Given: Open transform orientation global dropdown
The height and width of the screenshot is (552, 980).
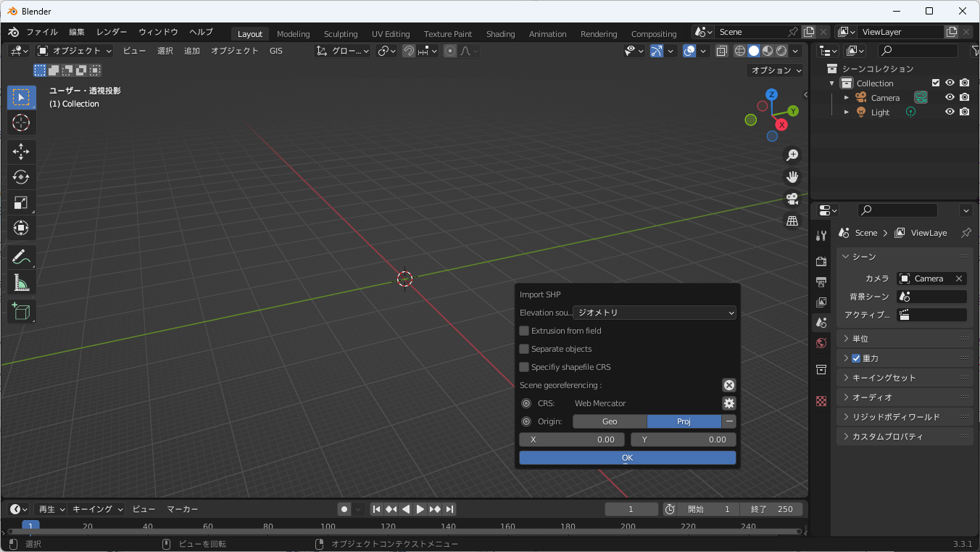Looking at the screenshot, I should pyautogui.click(x=343, y=51).
